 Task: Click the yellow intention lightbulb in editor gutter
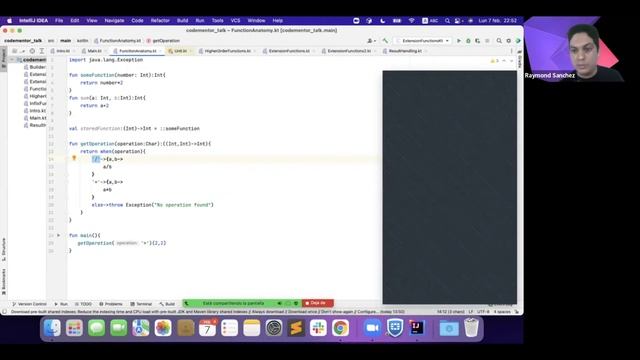tap(74, 158)
